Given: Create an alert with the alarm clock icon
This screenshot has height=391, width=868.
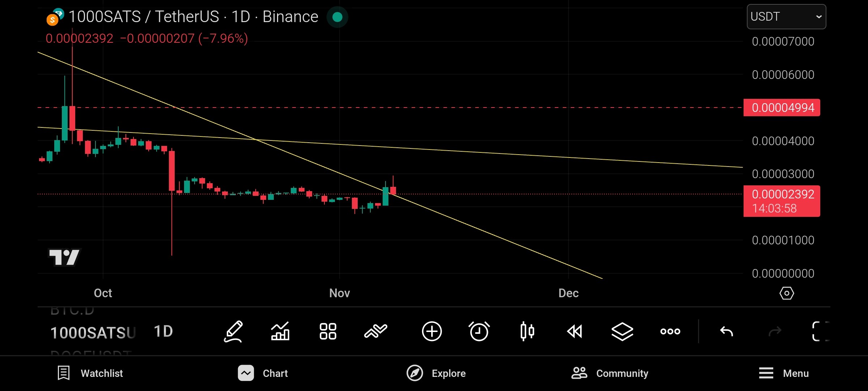Looking at the screenshot, I should 479,331.
